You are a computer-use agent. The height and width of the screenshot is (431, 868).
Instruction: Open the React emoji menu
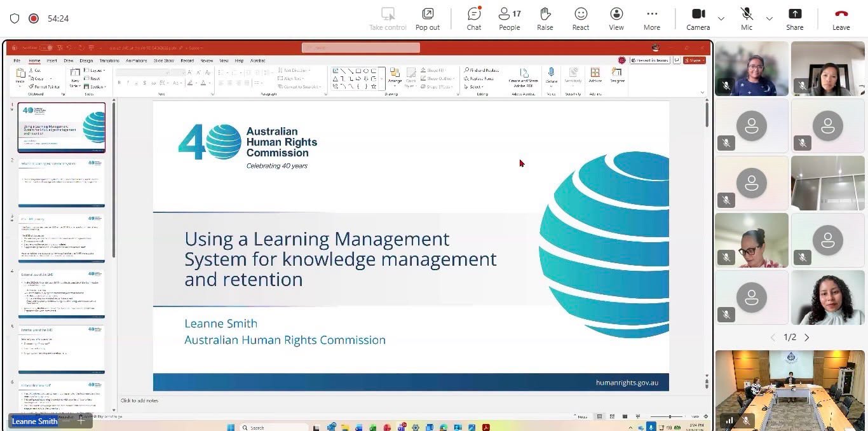[581, 18]
